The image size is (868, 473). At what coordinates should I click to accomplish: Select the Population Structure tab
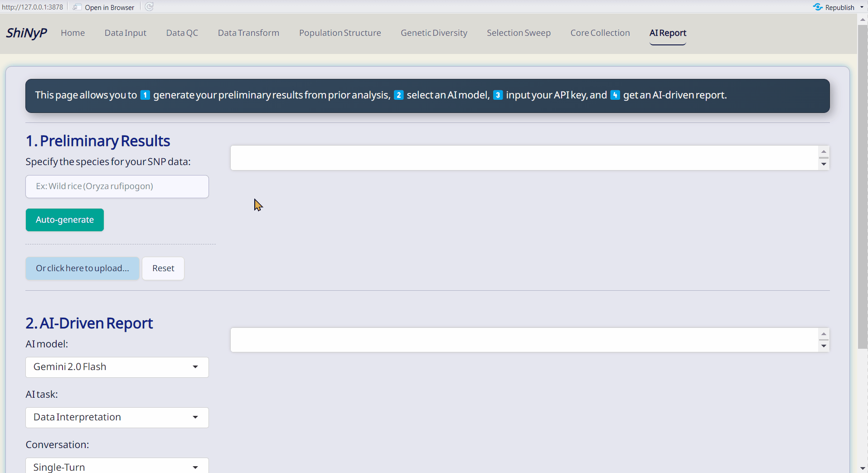[x=340, y=33]
